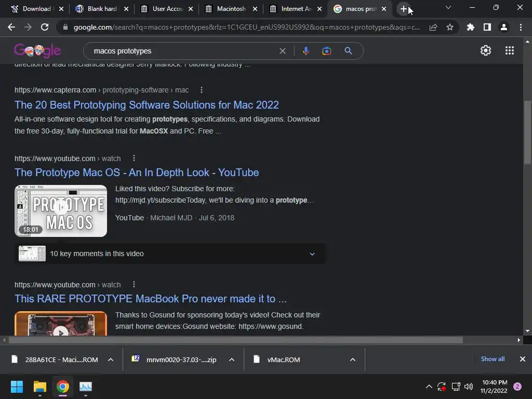Open more options for Capterra result

[x=202, y=90]
